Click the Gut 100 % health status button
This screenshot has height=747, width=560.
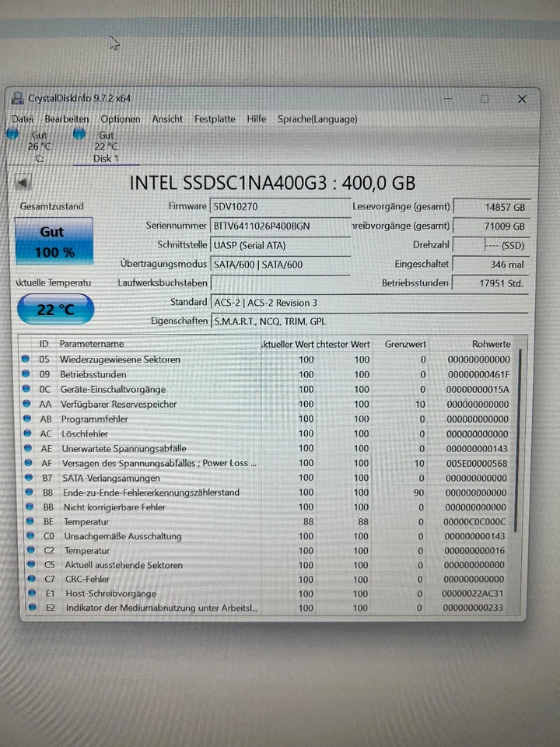[54, 241]
